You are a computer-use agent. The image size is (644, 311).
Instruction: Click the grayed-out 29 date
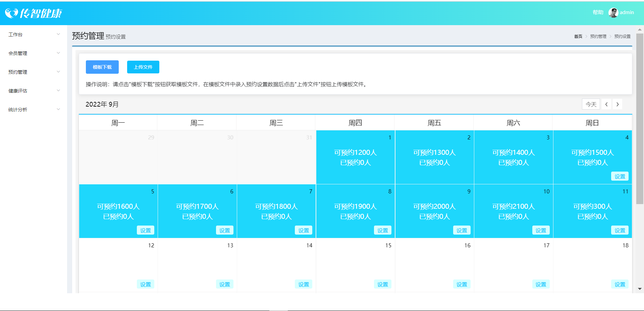pyautogui.click(x=151, y=137)
